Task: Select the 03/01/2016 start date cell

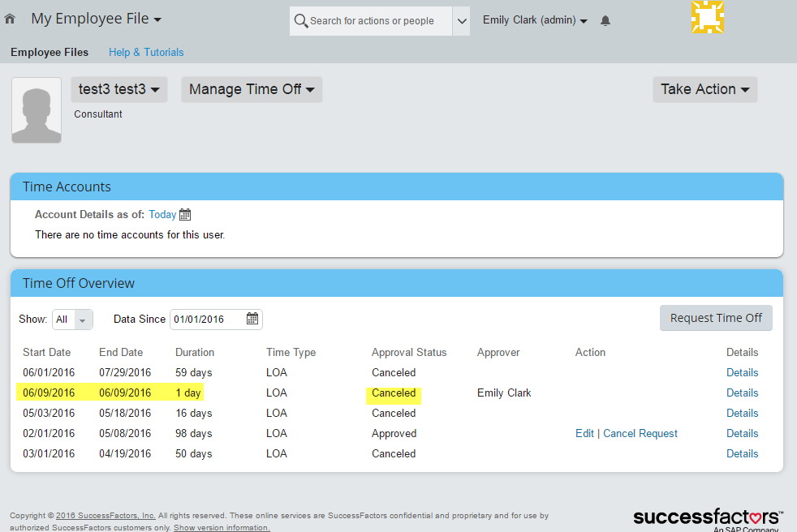Action: (49, 454)
